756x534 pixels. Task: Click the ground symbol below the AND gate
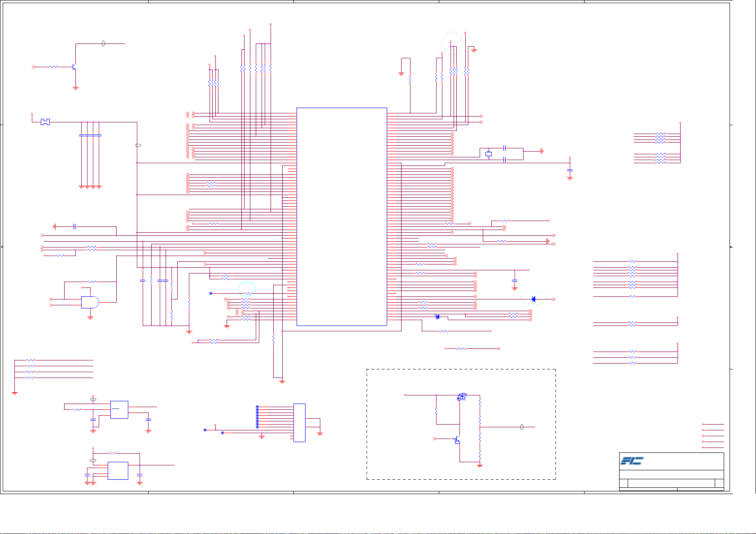[90, 317]
